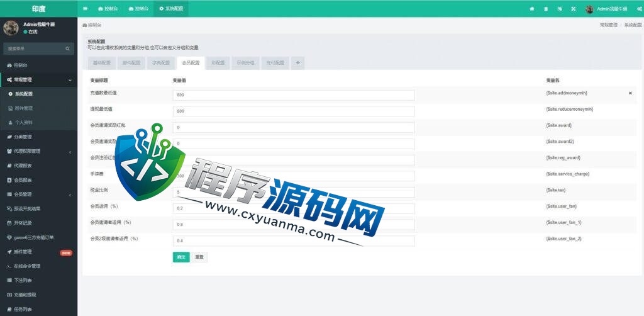The image size is (644, 316).
Task: Open 充值和提现 in the sidebar
Action: tap(38, 295)
